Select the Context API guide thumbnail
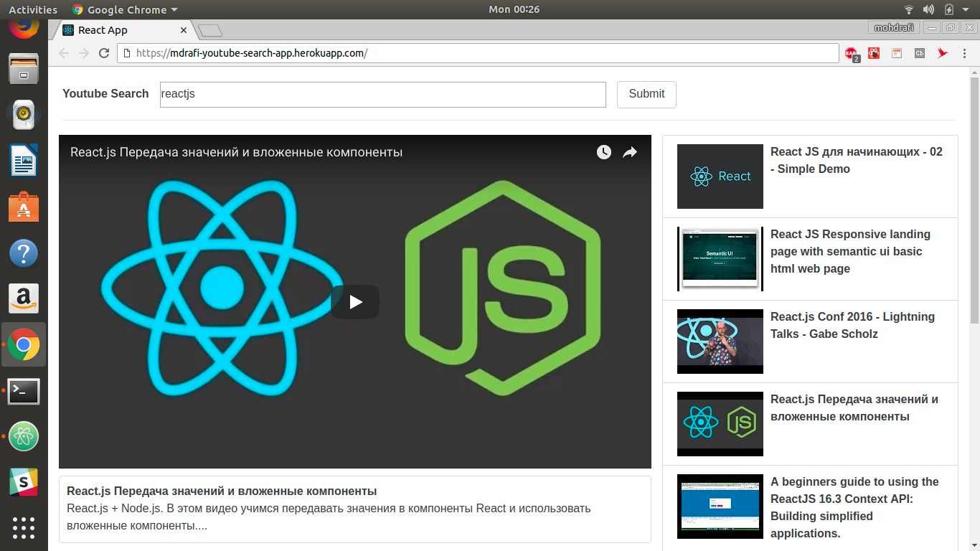This screenshot has height=551, width=980. point(720,507)
